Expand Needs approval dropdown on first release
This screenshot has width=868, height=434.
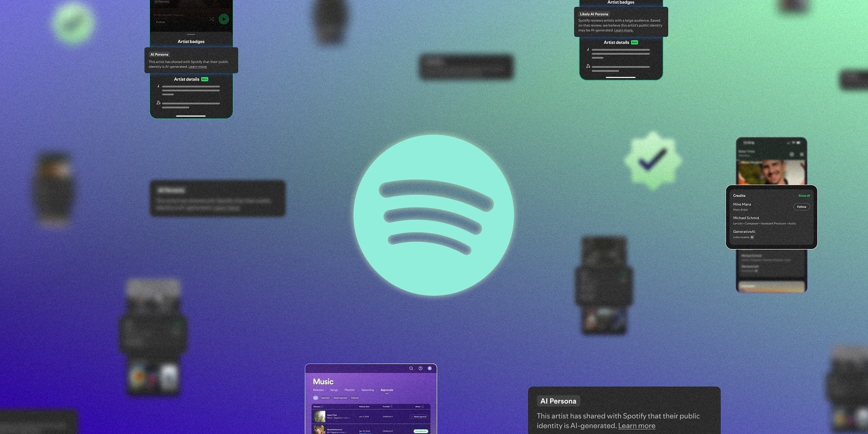(419, 417)
